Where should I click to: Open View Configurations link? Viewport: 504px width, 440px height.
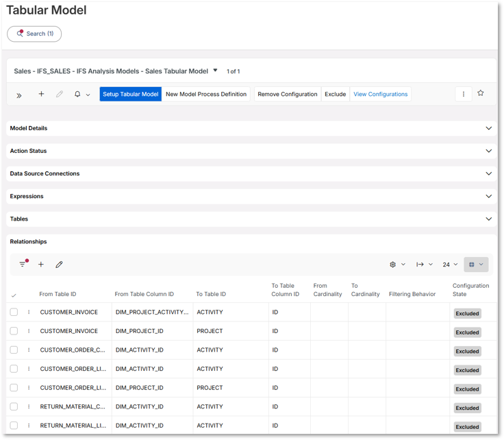point(381,95)
